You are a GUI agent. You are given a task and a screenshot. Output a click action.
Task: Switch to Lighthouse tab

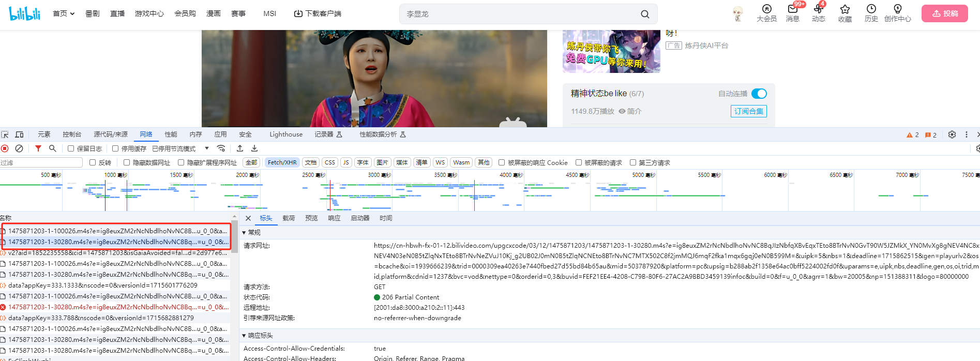pyautogui.click(x=286, y=134)
